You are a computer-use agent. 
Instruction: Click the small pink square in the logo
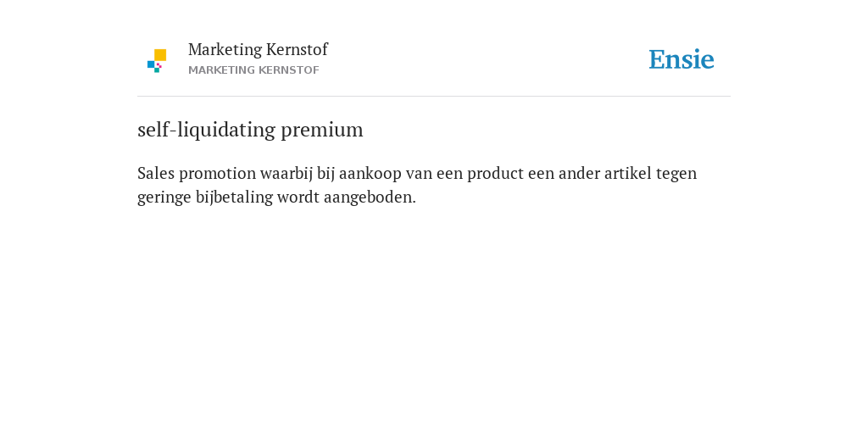point(159,65)
